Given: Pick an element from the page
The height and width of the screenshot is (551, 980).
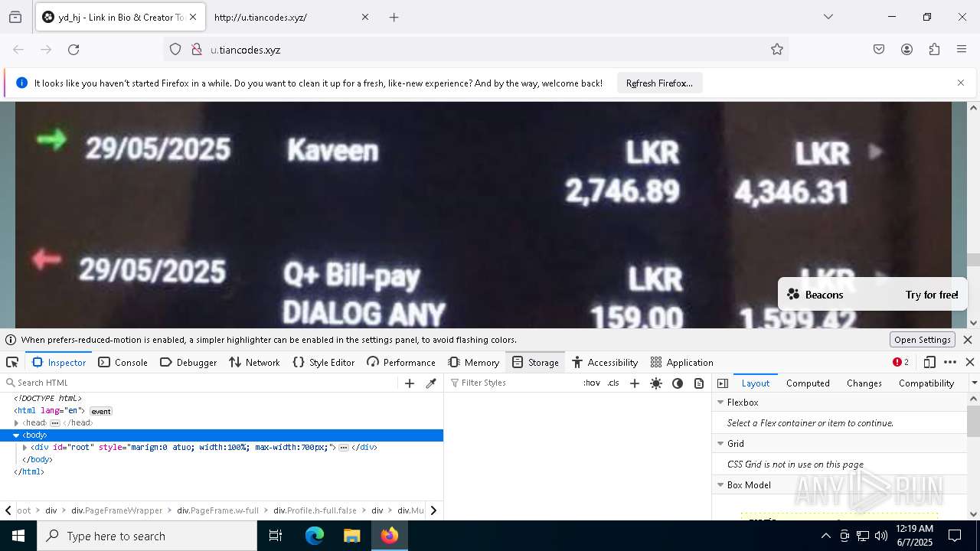Looking at the screenshot, I should click(x=12, y=362).
